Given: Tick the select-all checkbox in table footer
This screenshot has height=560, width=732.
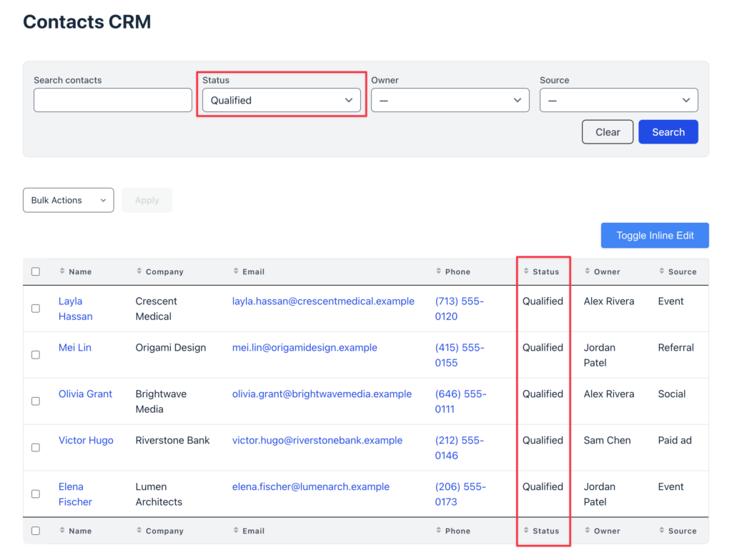Looking at the screenshot, I should point(36,531).
